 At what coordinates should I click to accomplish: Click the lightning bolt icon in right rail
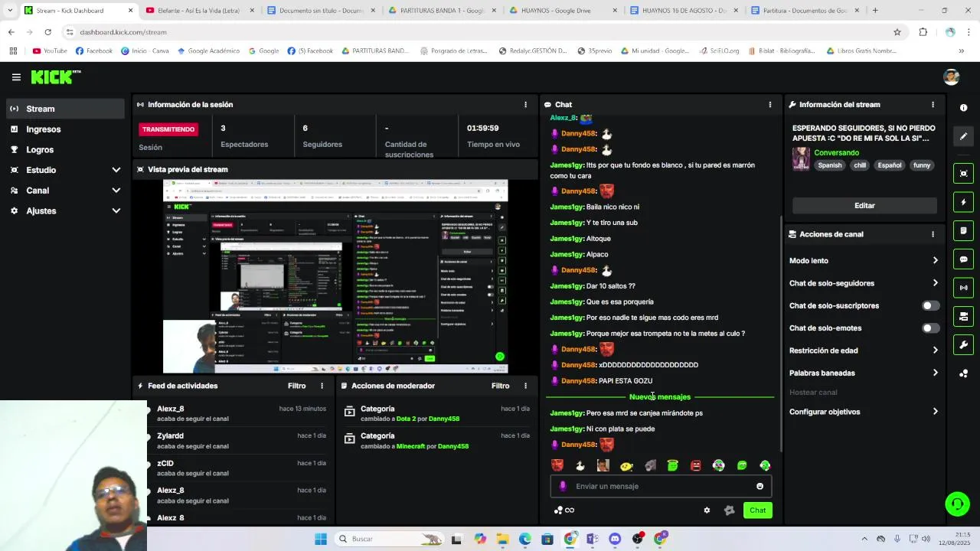coord(963,202)
